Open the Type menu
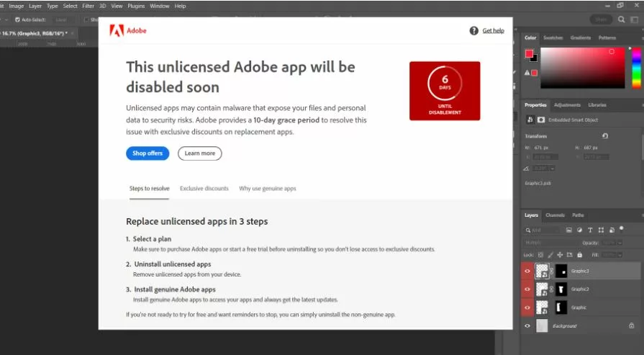Viewport: 644px width, 355px height. 52,6
